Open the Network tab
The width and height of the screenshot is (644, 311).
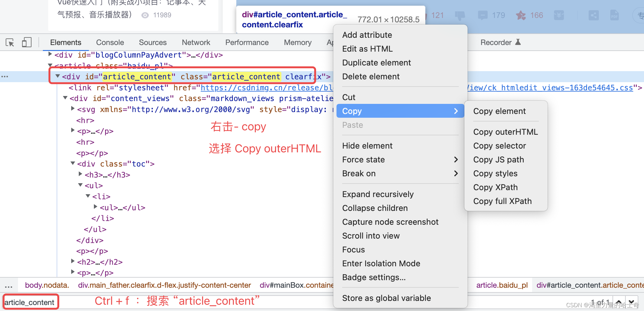click(x=196, y=42)
